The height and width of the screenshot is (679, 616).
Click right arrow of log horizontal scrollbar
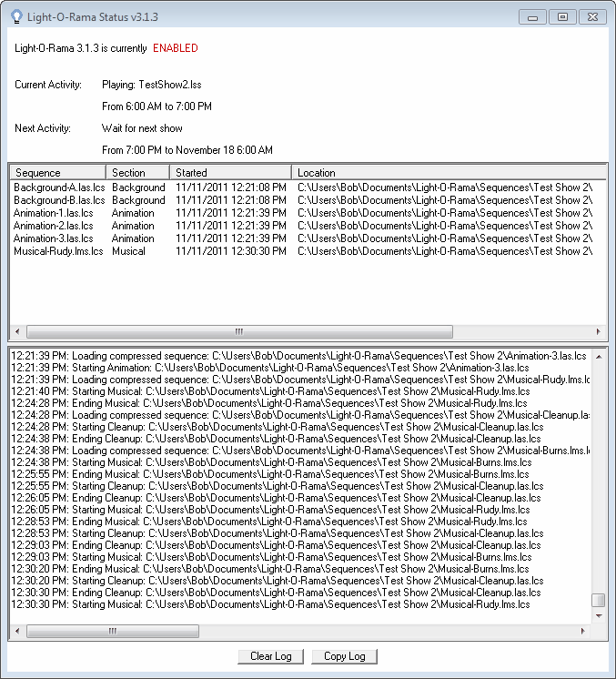pos(583,631)
